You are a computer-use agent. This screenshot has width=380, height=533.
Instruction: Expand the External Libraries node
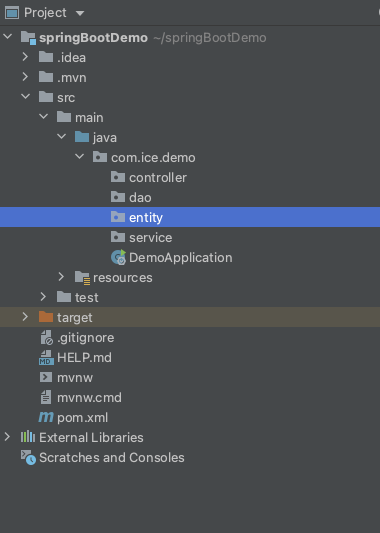tap(7, 437)
